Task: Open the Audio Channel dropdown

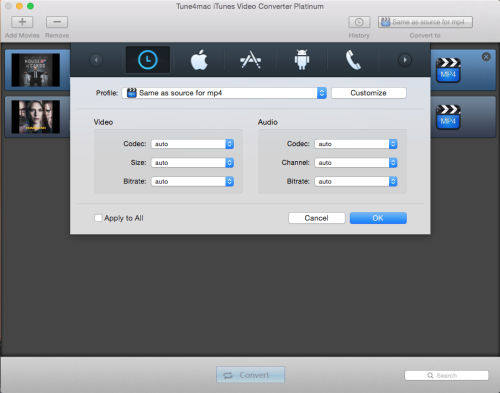Action: 356,163
